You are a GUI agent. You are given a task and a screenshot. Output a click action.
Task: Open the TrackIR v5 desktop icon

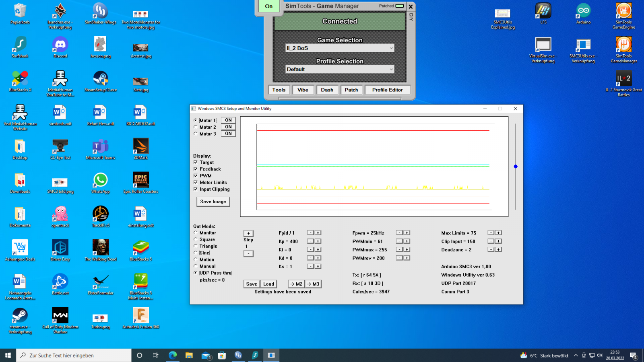point(101,216)
